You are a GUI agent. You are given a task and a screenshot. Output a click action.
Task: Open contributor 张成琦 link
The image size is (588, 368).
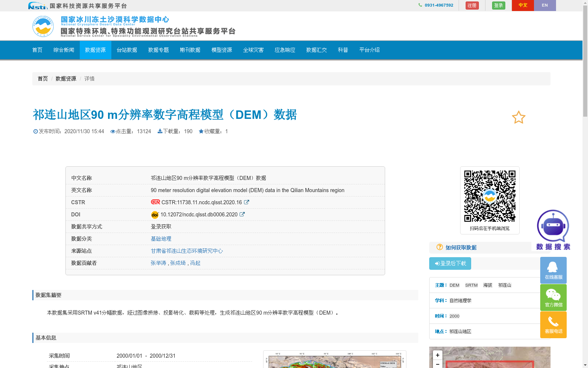tap(178, 263)
